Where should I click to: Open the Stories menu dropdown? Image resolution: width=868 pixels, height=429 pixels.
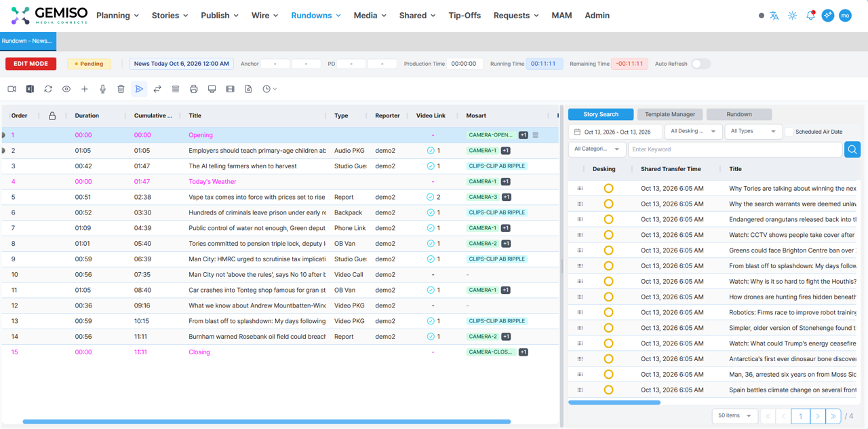click(x=170, y=16)
